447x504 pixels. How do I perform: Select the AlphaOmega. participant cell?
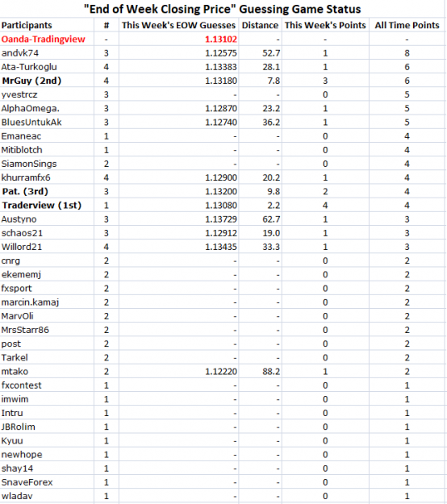coord(30,108)
